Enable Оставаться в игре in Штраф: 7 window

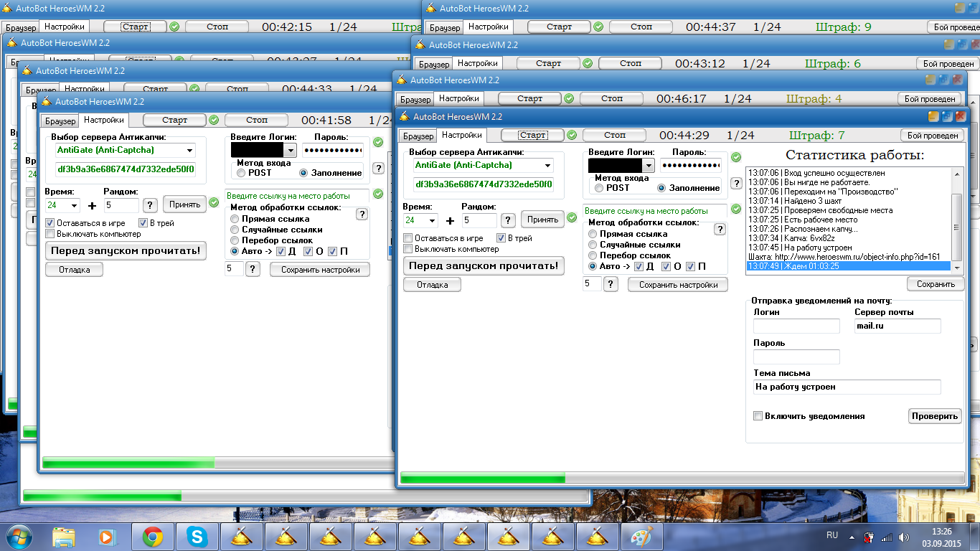tap(408, 238)
